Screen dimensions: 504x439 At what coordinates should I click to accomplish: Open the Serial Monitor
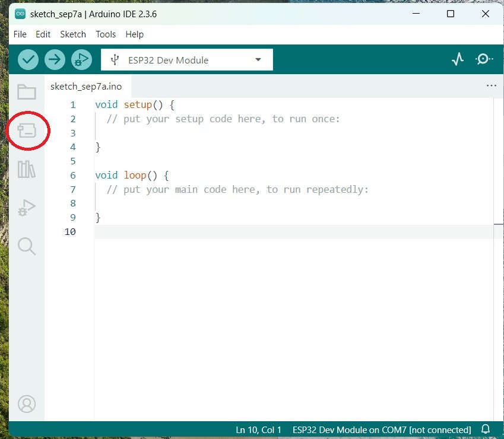[483, 59]
